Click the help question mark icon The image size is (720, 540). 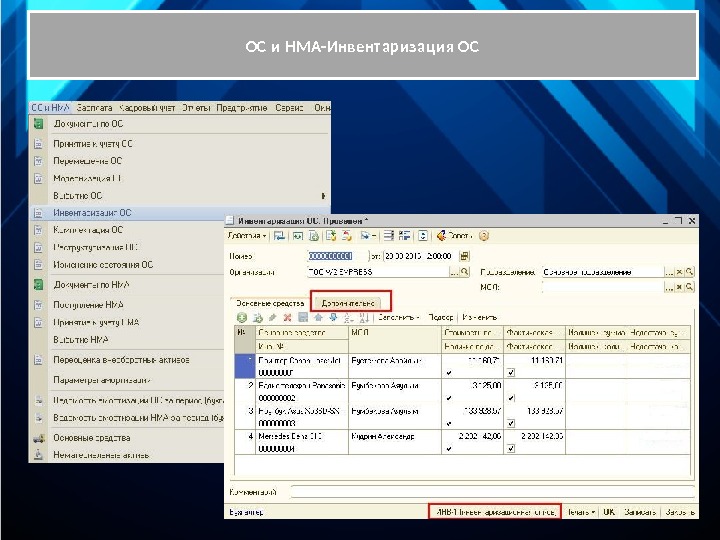(x=484, y=236)
